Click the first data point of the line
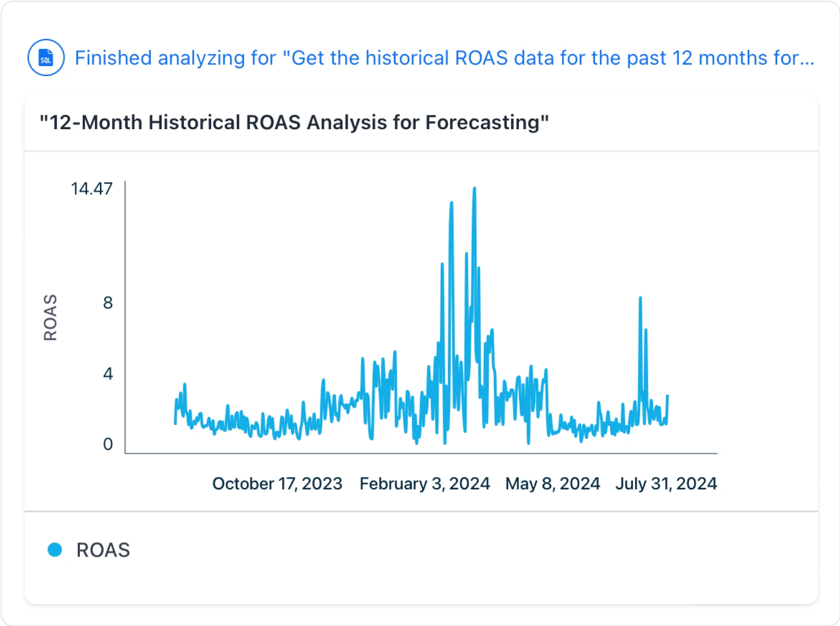Screen dimensions: 840x626 point(175,424)
